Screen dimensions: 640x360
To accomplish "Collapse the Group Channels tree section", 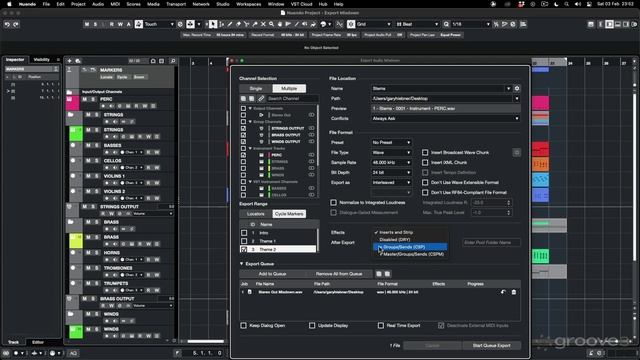I will coord(250,122).
